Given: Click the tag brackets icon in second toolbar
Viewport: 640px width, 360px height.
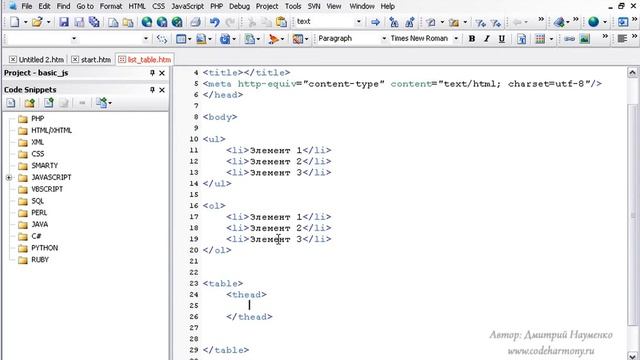Looking at the screenshot, I should [162, 39].
